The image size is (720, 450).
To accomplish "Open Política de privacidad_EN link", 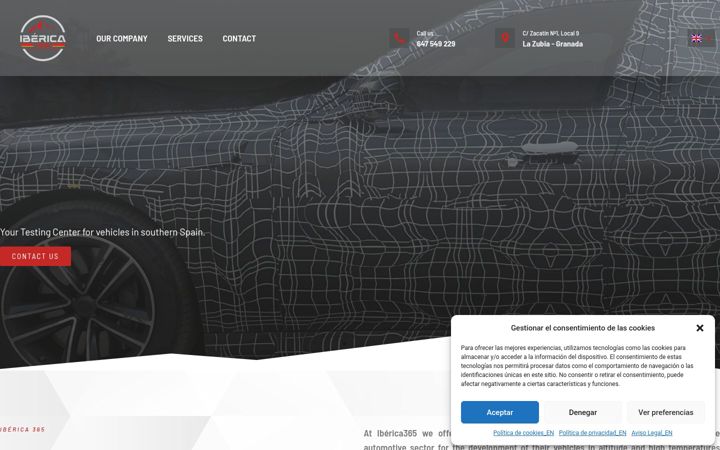I will click(x=592, y=433).
